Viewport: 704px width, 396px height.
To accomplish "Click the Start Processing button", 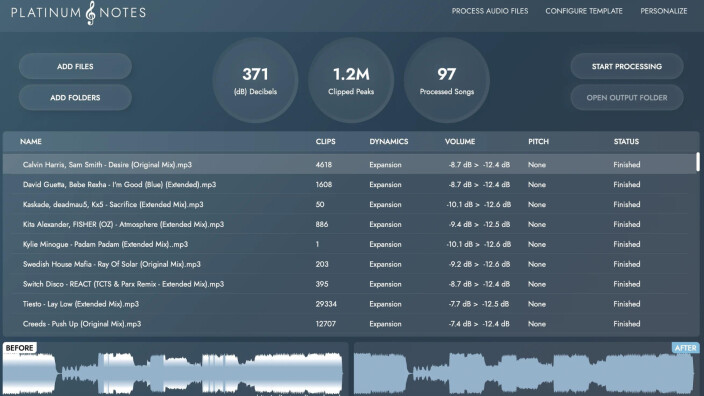I will tap(627, 66).
